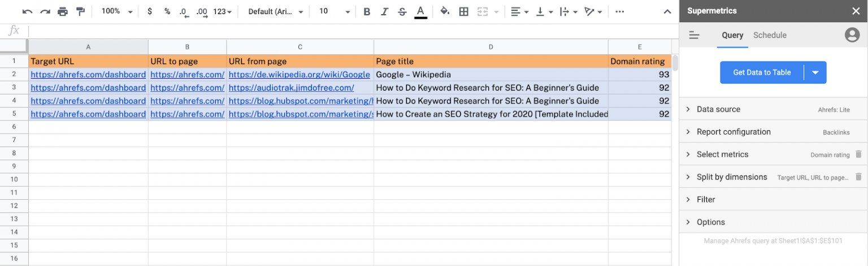The image size is (868, 266).
Task: Click the Get Data to Table button
Action: tap(761, 72)
